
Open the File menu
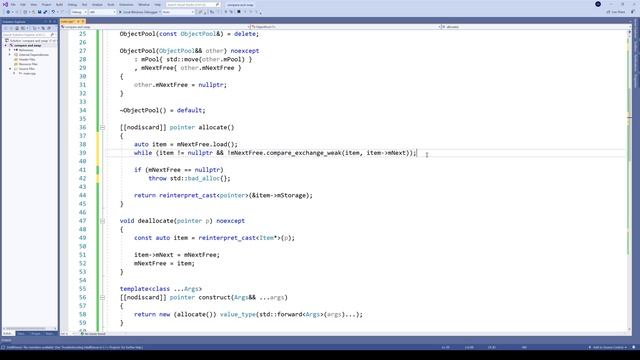point(13,4)
